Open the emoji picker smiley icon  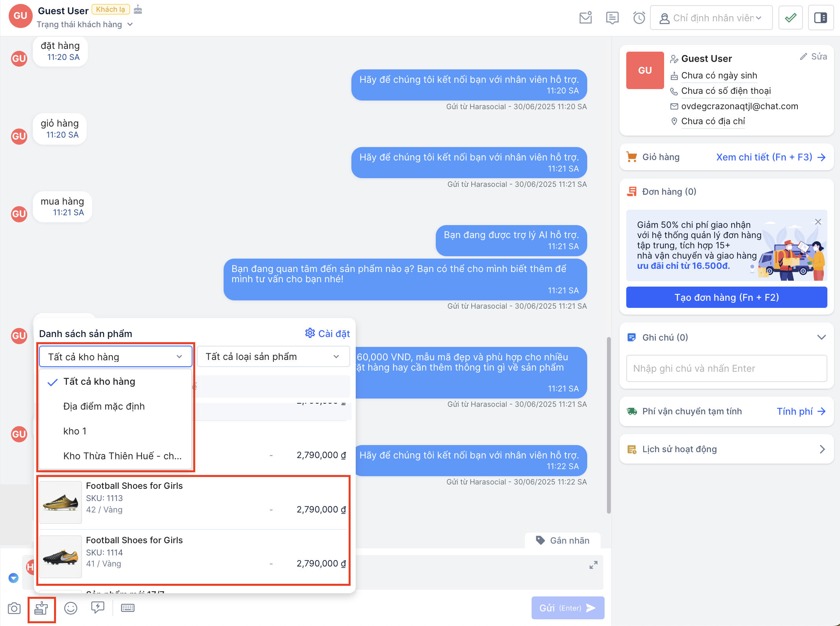pyautogui.click(x=71, y=608)
